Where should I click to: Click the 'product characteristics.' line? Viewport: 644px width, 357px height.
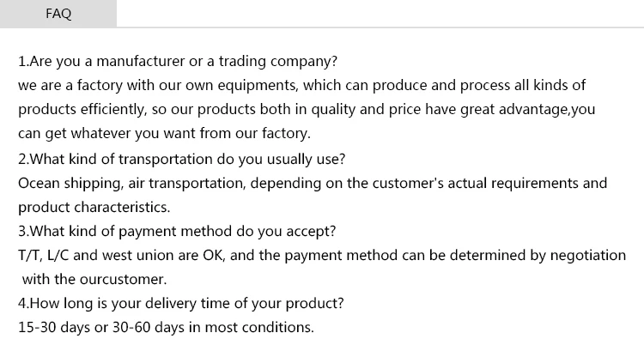[x=94, y=207]
